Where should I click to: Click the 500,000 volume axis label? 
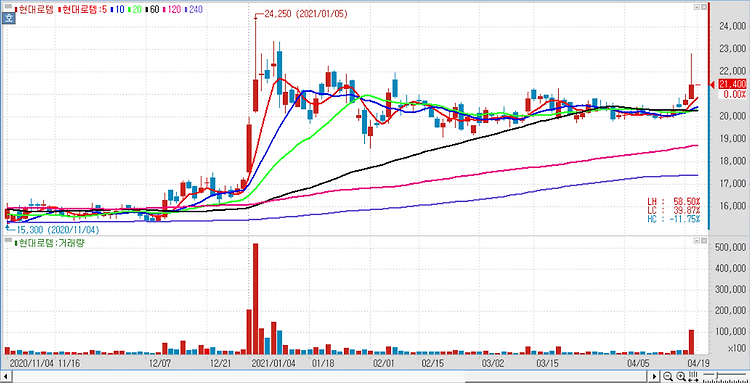(730, 247)
